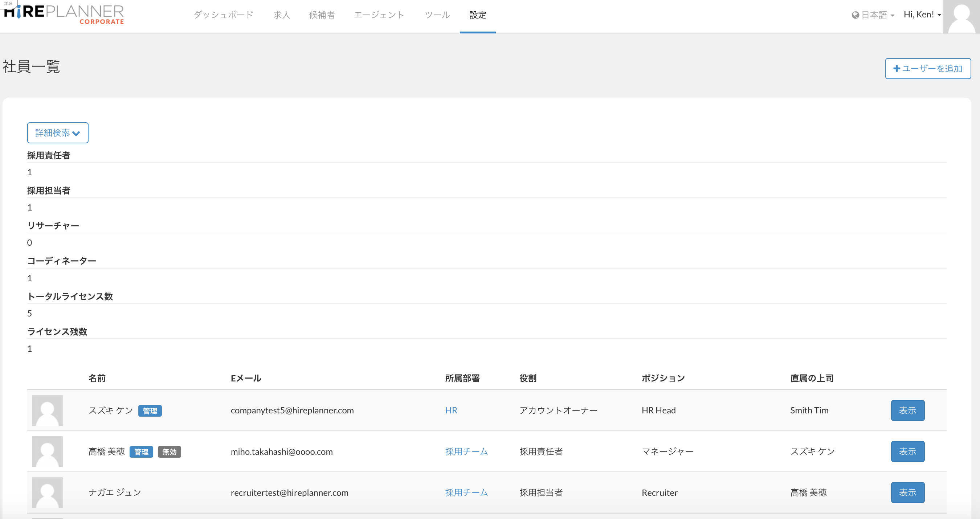
Task: Click the profile avatar in the header
Action: [x=961, y=17]
